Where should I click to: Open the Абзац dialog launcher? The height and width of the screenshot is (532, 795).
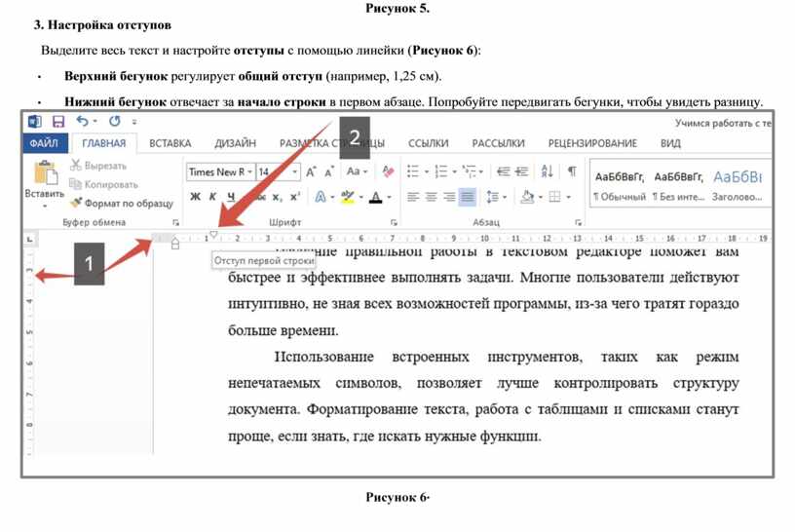tap(578, 222)
